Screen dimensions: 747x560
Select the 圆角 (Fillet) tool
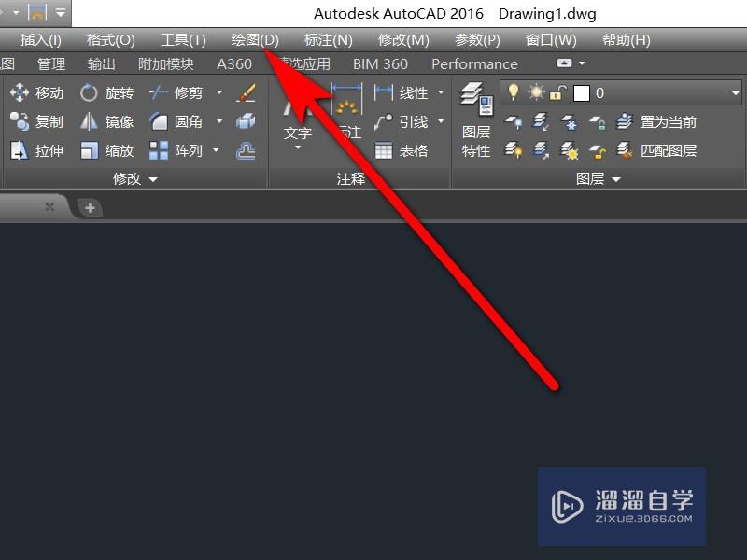(176, 122)
